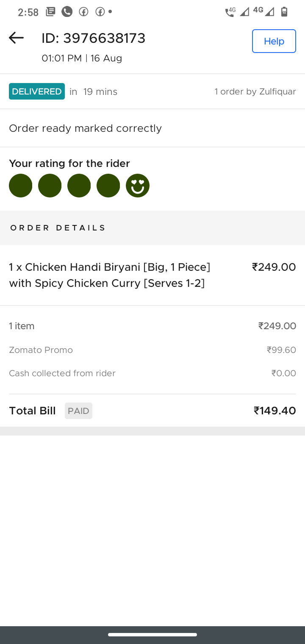
Task: Tap the order ID 3976638173
Action: (94, 38)
